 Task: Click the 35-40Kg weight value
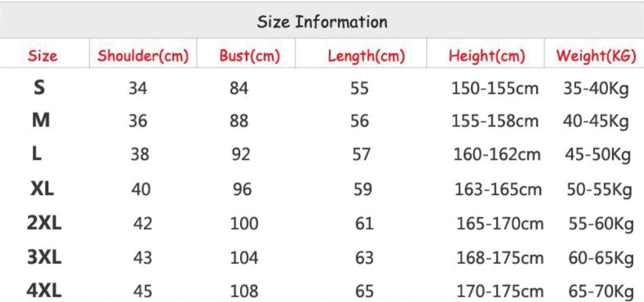point(596,89)
